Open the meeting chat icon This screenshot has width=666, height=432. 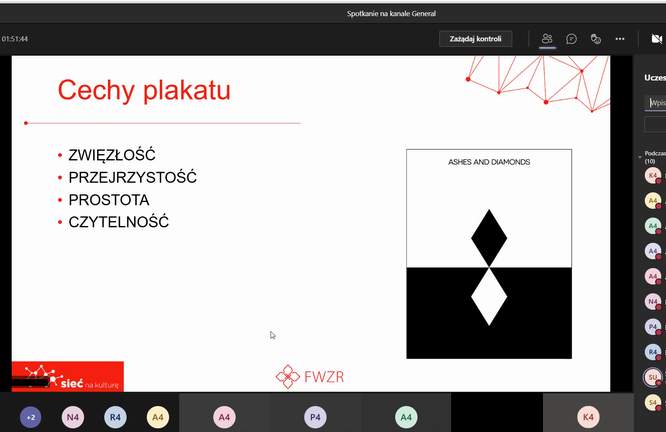click(571, 39)
